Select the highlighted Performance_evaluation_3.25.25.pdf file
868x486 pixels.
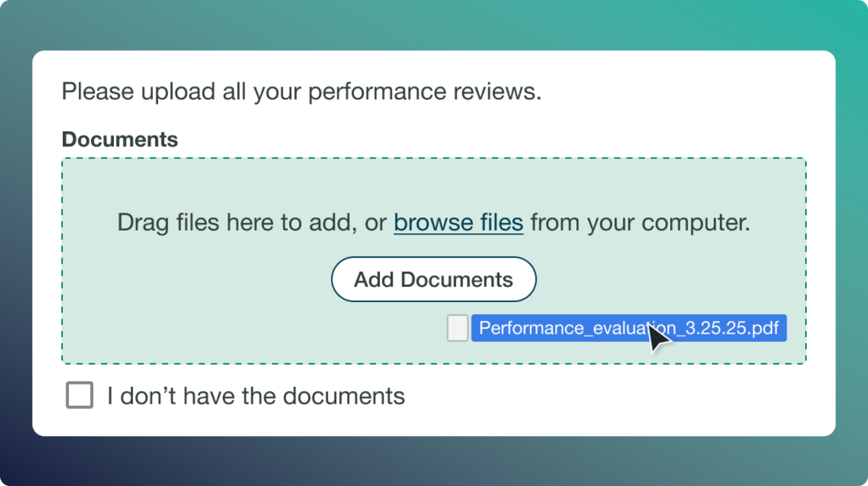[x=628, y=328]
